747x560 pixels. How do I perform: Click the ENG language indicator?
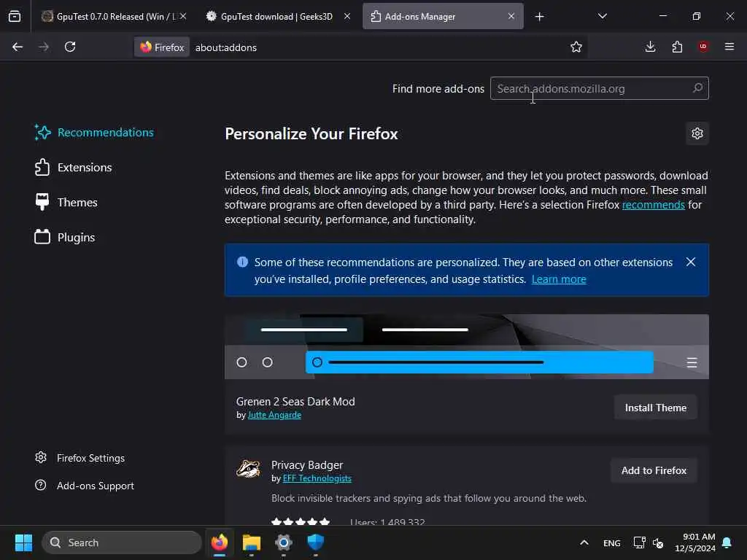(612, 542)
